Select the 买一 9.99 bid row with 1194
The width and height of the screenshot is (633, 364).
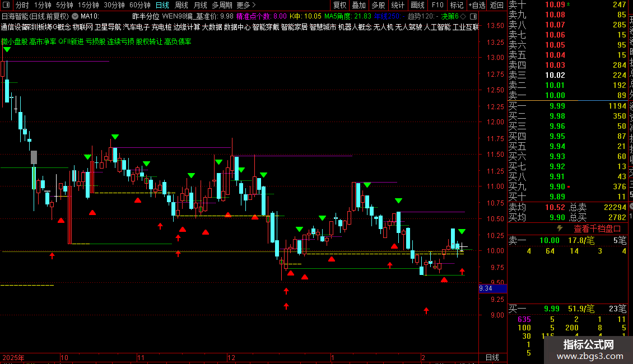567,106
